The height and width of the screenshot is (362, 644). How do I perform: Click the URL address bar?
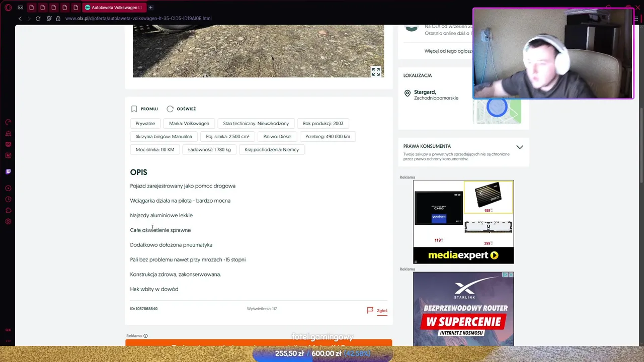pos(138,19)
